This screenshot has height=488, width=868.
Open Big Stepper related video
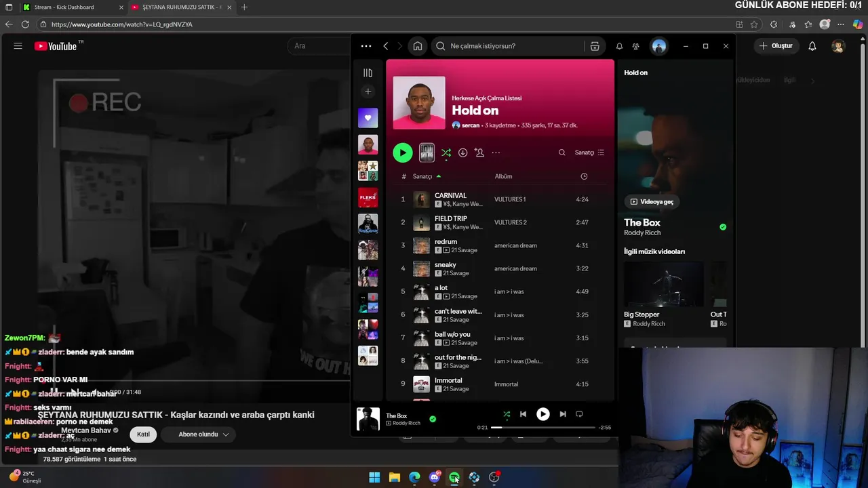tap(664, 294)
